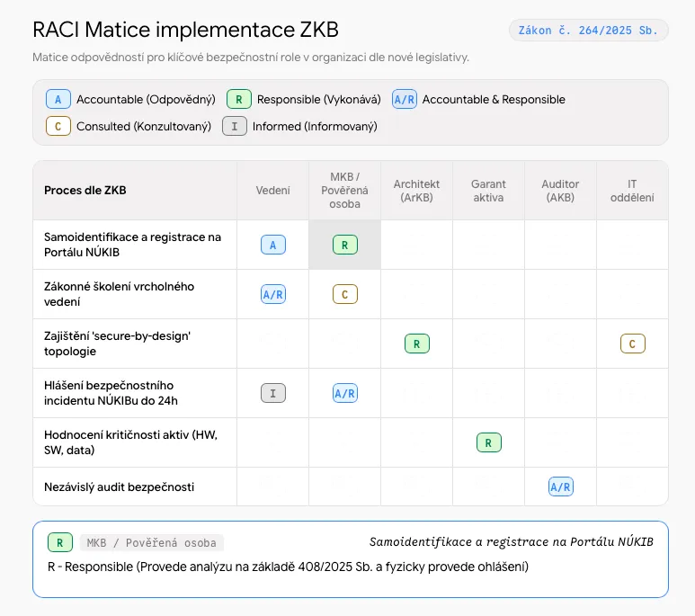Viewport: 695px width, 616px height.
Task: Click R badge for Architekt in secure-by-design row
Action: pyautogui.click(x=416, y=344)
